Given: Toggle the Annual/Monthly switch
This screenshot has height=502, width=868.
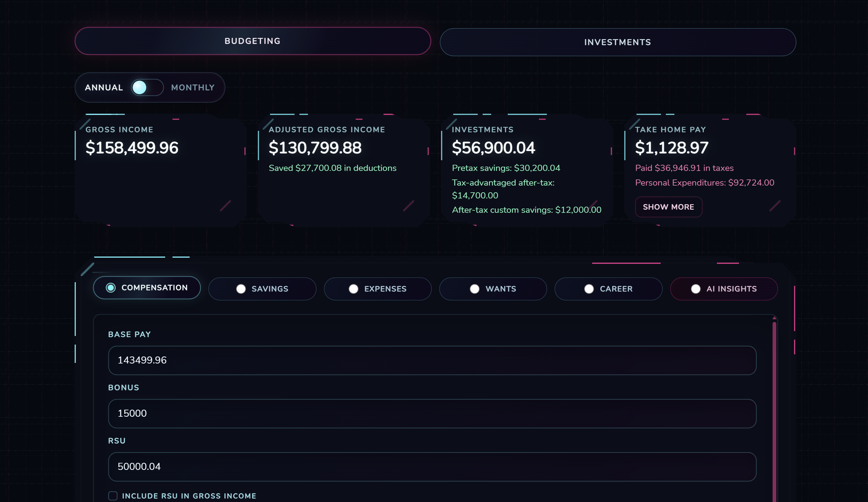Looking at the screenshot, I should [x=147, y=87].
